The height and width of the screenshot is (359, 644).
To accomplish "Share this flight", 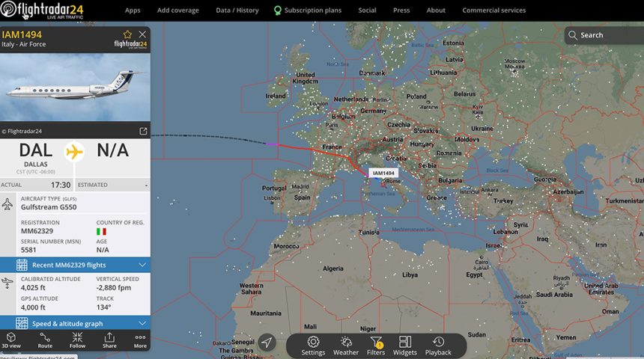I will pyautogui.click(x=109, y=340).
